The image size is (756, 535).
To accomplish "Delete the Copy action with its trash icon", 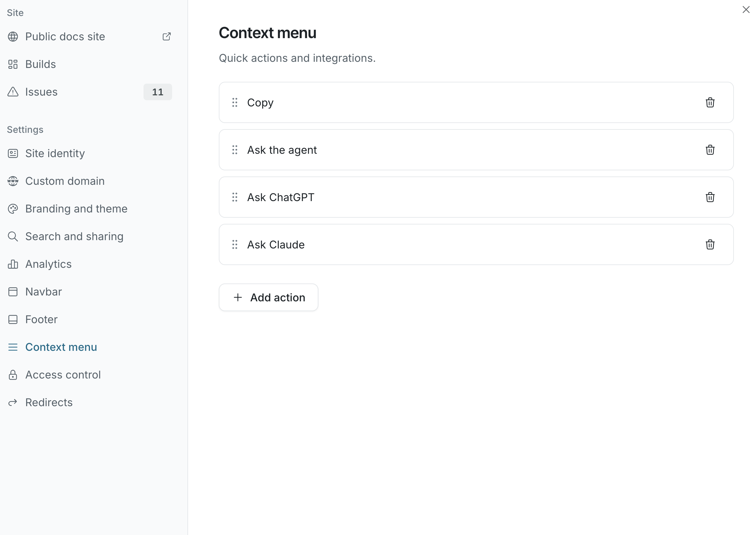I will [710, 102].
